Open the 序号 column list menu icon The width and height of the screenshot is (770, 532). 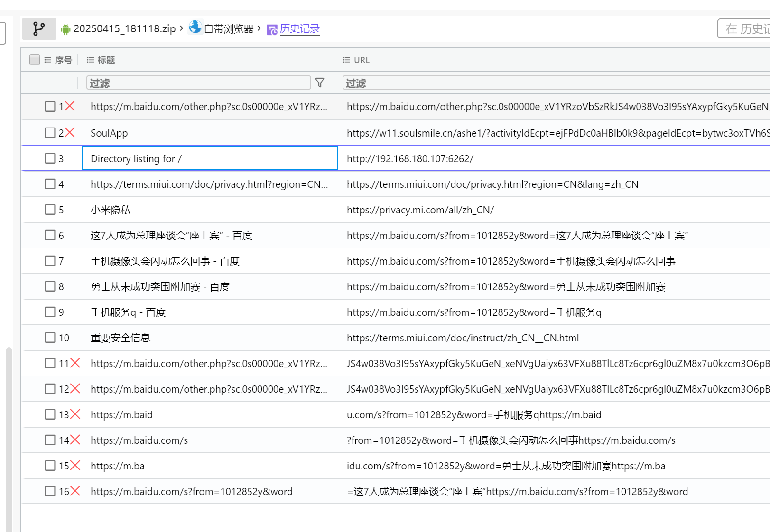(x=48, y=60)
